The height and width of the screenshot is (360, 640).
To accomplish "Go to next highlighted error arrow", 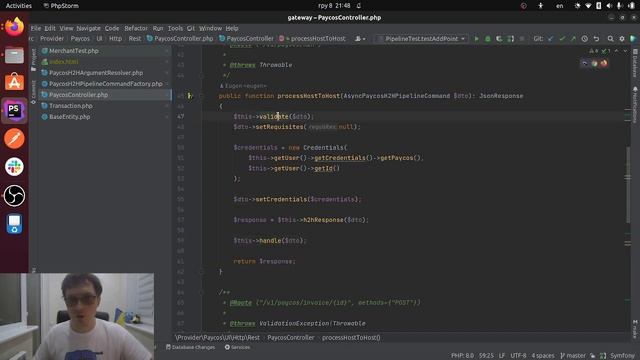I will pyautogui.click(x=625, y=51).
